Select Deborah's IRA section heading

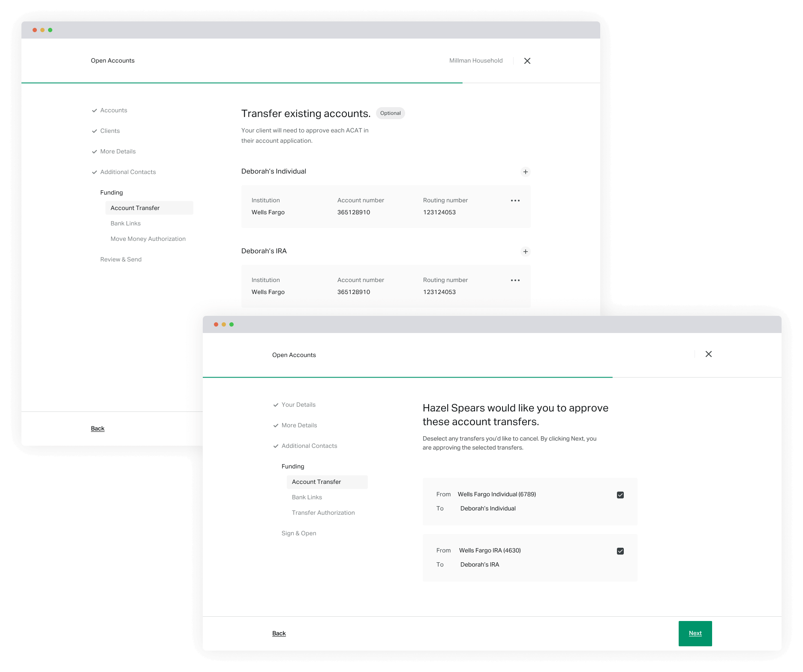coord(264,251)
